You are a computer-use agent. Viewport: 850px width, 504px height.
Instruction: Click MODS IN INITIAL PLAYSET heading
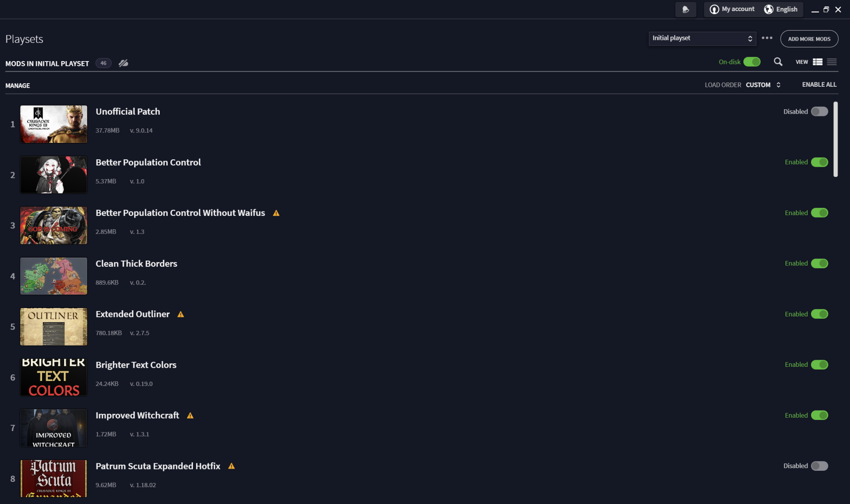(x=47, y=64)
